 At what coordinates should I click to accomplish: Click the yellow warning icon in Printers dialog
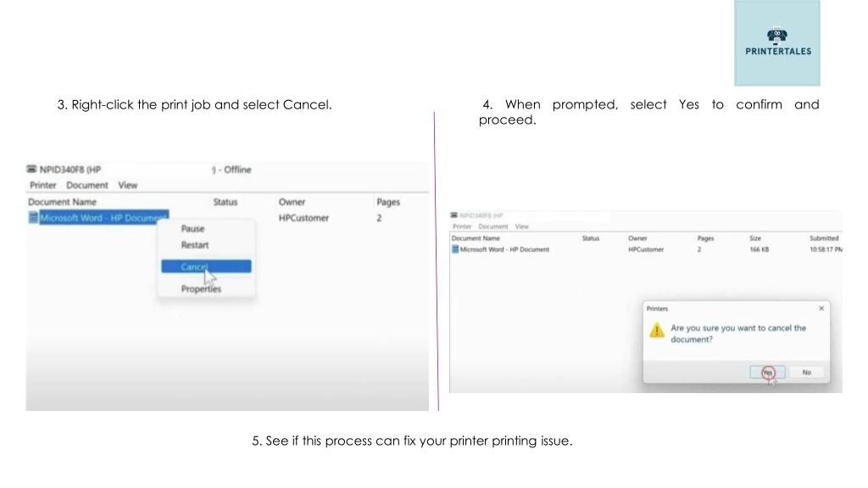coord(657,330)
